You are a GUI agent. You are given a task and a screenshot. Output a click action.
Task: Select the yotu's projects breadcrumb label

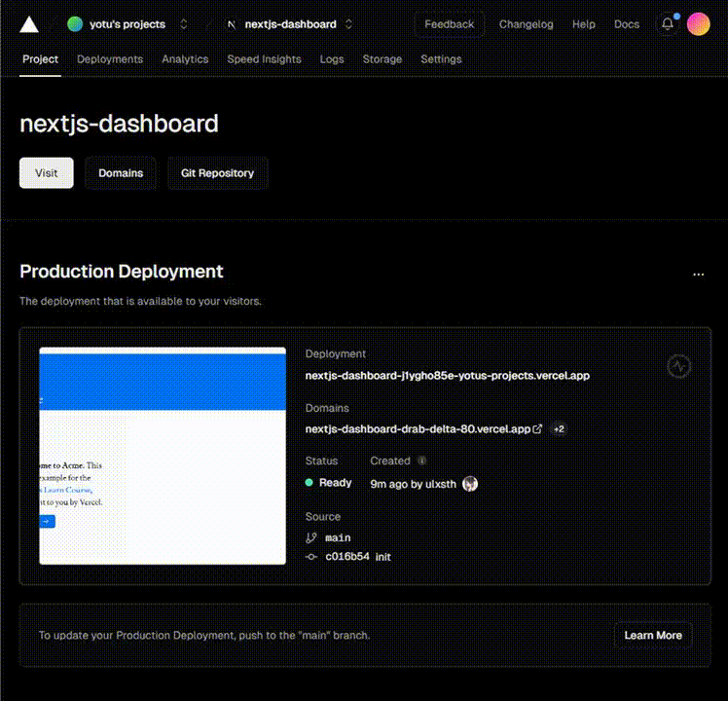pos(127,24)
